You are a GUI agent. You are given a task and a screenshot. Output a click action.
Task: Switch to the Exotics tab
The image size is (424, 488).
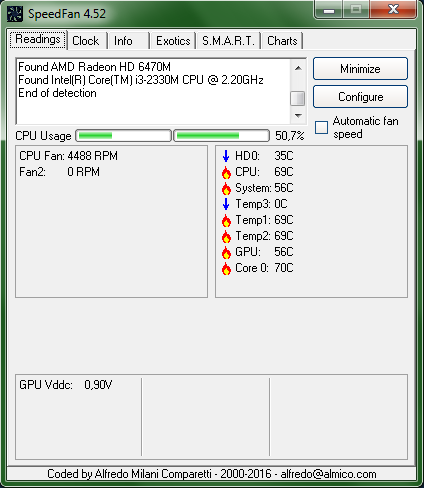(x=173, y=41)
